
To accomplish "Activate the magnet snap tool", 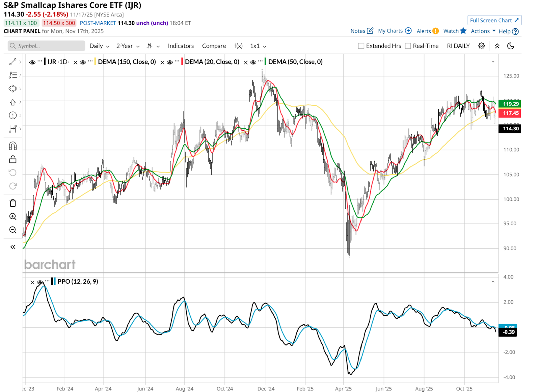I will (13, 146).
